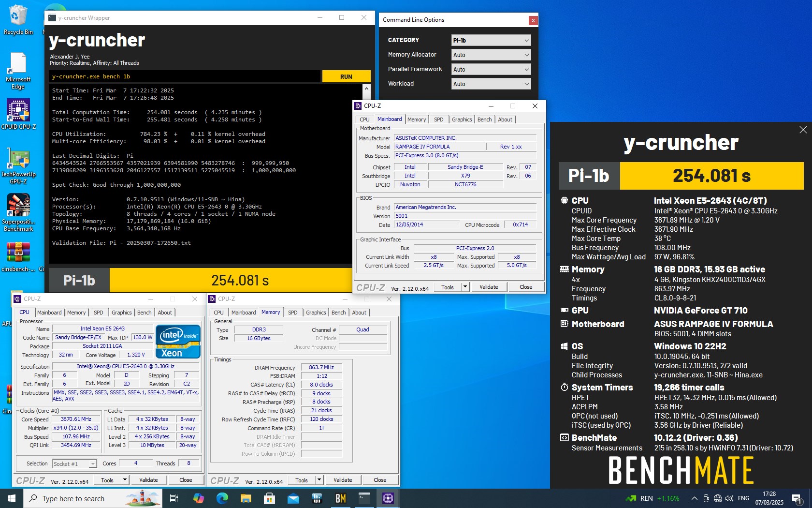Open Task View on the taskbar
Viewport: 812px width, 508px height.
point(174,498)
